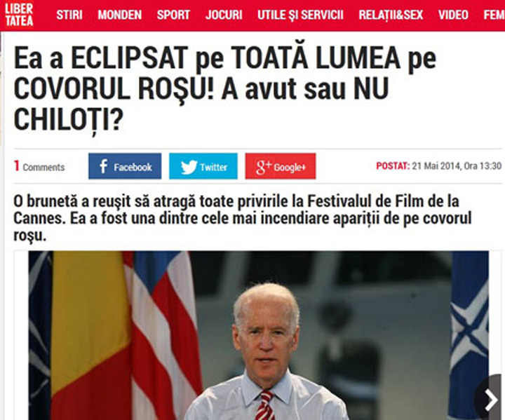Open the RELAȚII&SEX section

pyautogui.click(x=391, y=15)
